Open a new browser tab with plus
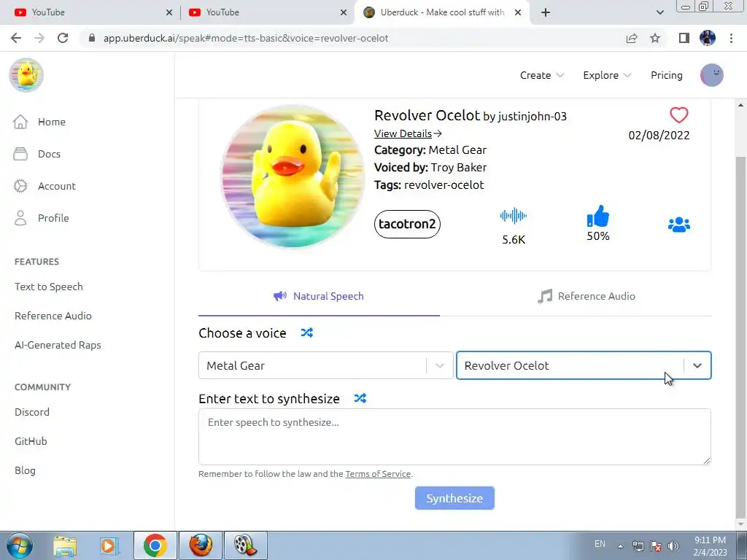This screenshot has height=560, width=747. click(546, 12)
